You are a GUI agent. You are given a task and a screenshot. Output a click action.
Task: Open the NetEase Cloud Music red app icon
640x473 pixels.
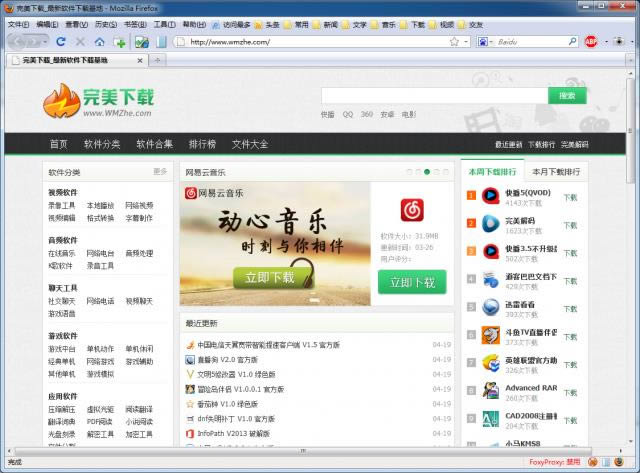point(412,211)
